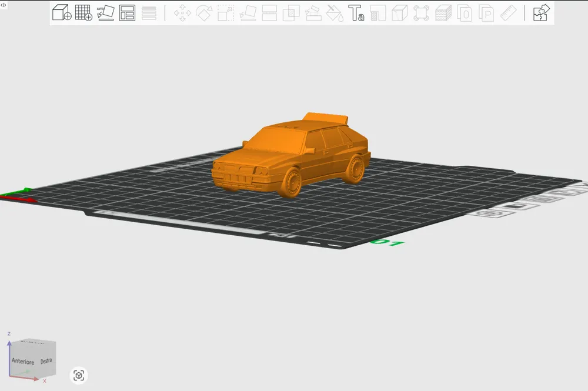Switch to assembly view puzzle icon
The image size is (588, 391).
(542, 13)
